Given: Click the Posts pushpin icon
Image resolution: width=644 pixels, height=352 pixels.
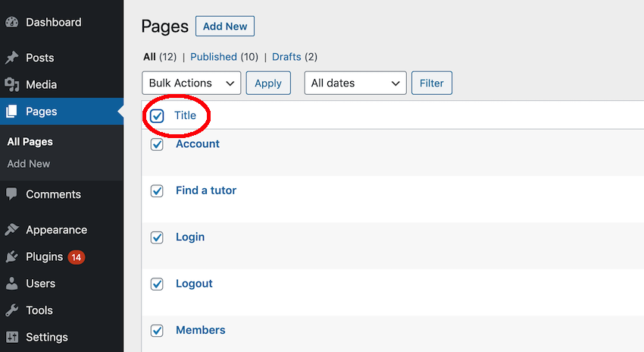Looking at the screenshot, I should point(11,58).
